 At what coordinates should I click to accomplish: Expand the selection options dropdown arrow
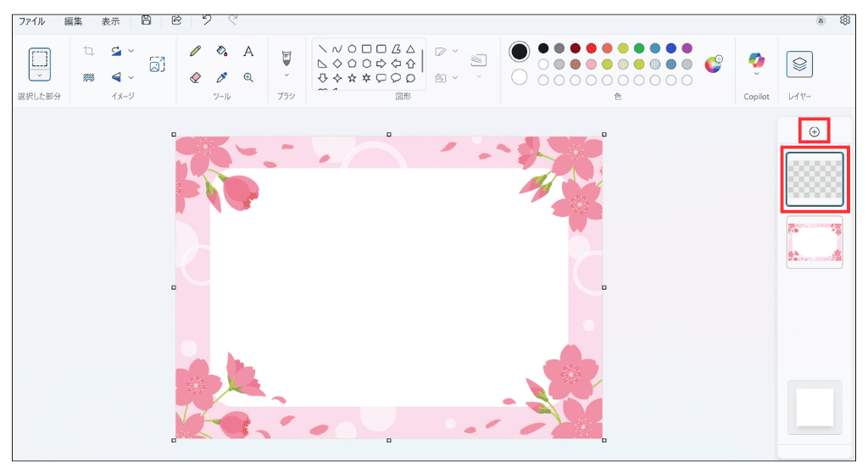pos(39,75)
